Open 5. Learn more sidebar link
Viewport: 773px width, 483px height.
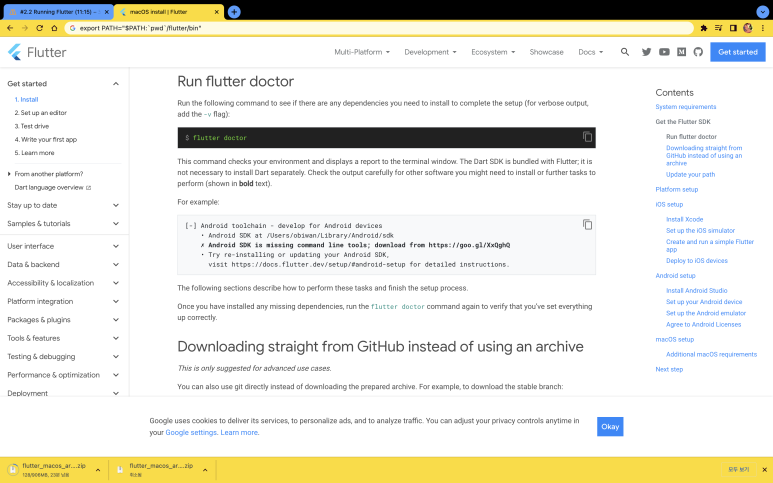click(34, 152)
